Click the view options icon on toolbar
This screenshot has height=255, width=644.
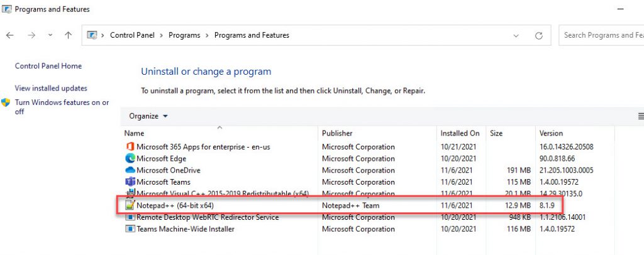tap(641, 116)
